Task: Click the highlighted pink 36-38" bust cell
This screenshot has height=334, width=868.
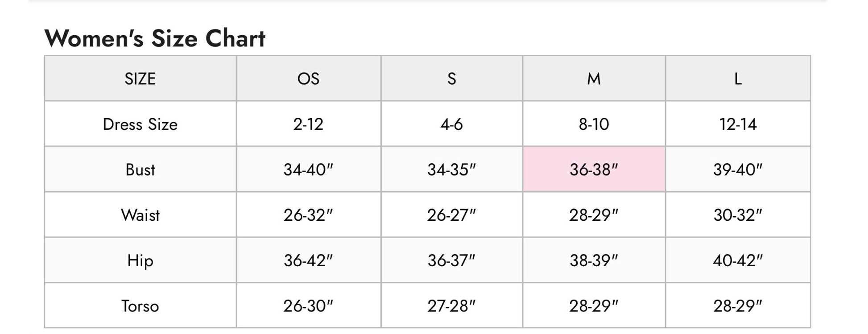Action: click(x=594, y=169)
